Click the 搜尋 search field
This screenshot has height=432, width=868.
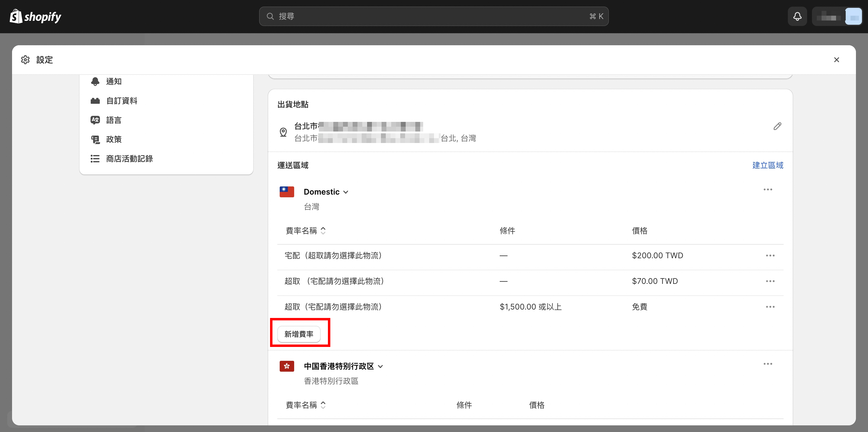pyautogui.click(x=433, y=16)
